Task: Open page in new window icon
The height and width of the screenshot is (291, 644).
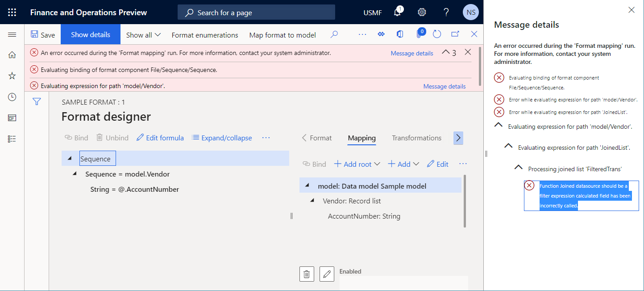Action: 455,34
